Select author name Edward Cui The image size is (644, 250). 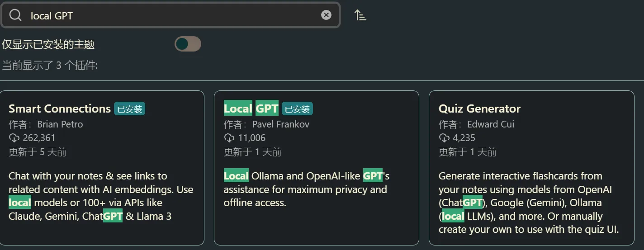pos(491,124)
